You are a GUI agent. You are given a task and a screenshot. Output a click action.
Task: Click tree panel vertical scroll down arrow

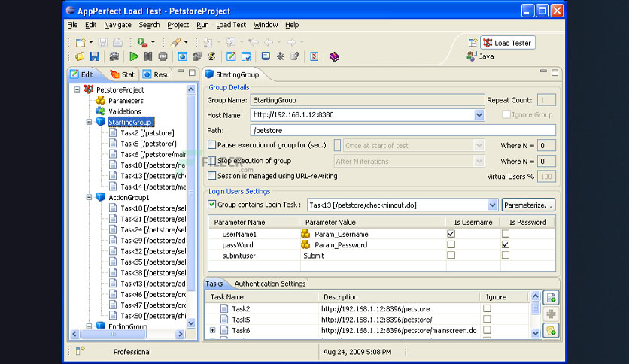click(191, 323)
